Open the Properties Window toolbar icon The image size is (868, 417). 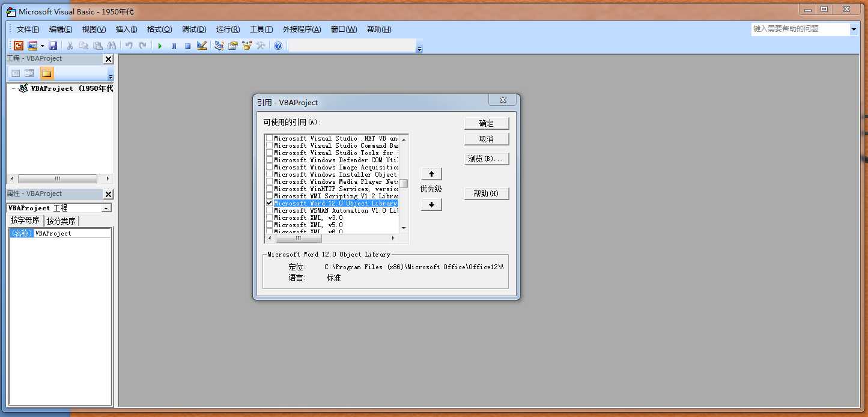(233, 46)
